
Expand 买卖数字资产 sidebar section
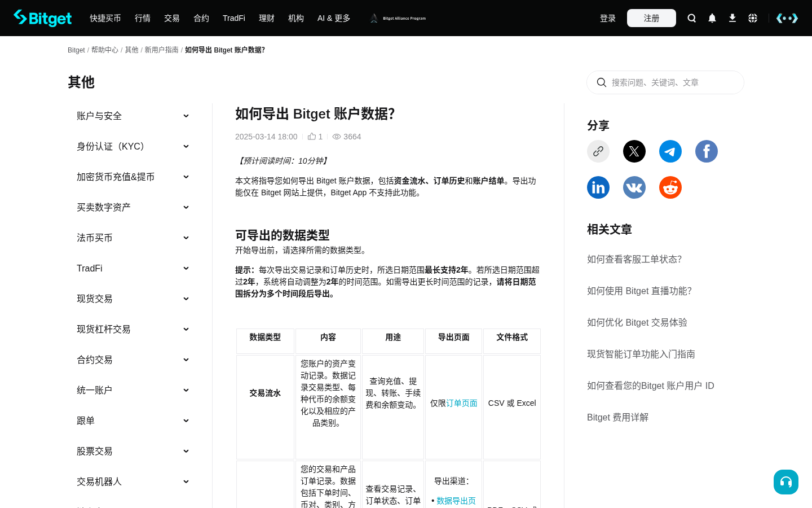coord(133,207)
